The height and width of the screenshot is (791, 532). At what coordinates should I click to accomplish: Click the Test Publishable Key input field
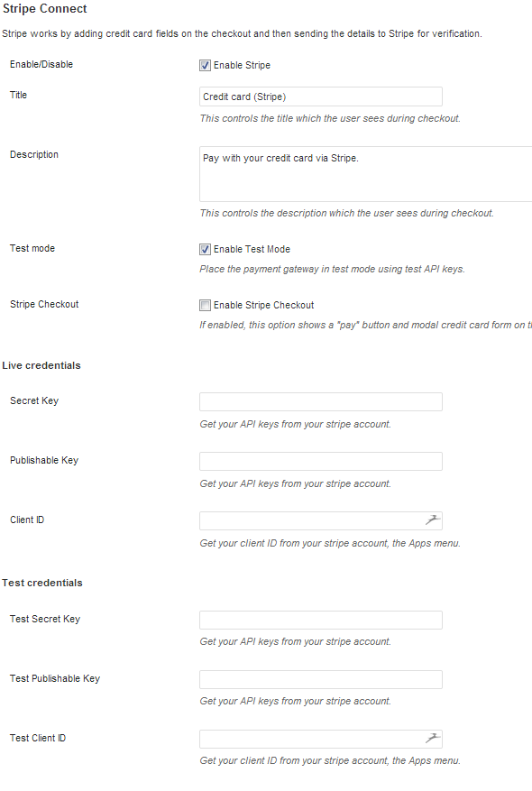(321, 679)
